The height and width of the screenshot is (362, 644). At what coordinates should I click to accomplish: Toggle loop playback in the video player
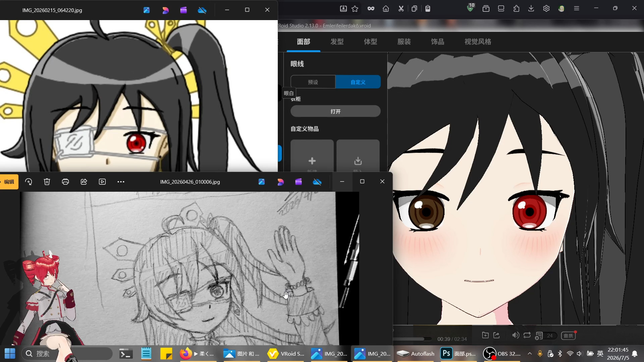pos(527,335)
